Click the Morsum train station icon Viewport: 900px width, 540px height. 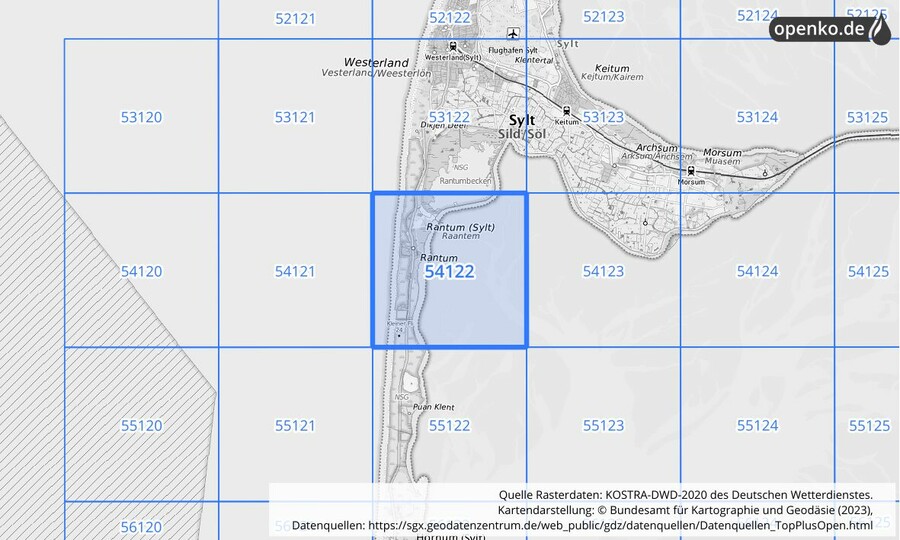pyautogui.click(x=690, y=170)
